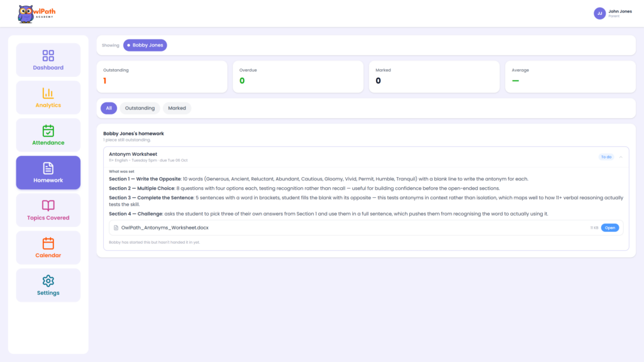Click the docx file icon
644x362 pixels.
point(116,228)
